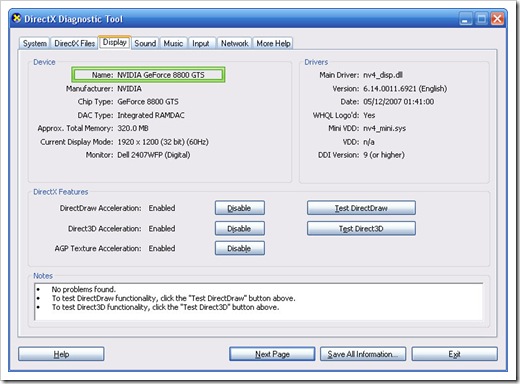The height and width of the screenshot is (384, 520).
Task: Go to the Sound tab
Action: pos(145,43)
